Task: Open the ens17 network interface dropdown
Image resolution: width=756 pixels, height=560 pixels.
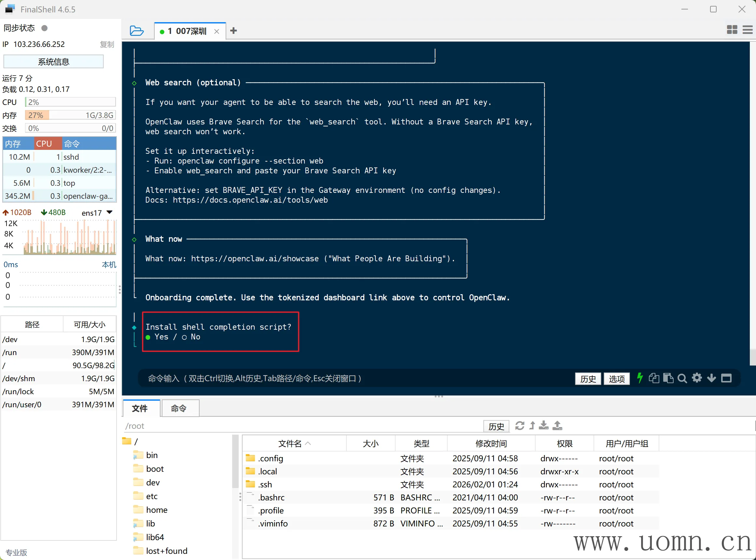Action: 109,212
